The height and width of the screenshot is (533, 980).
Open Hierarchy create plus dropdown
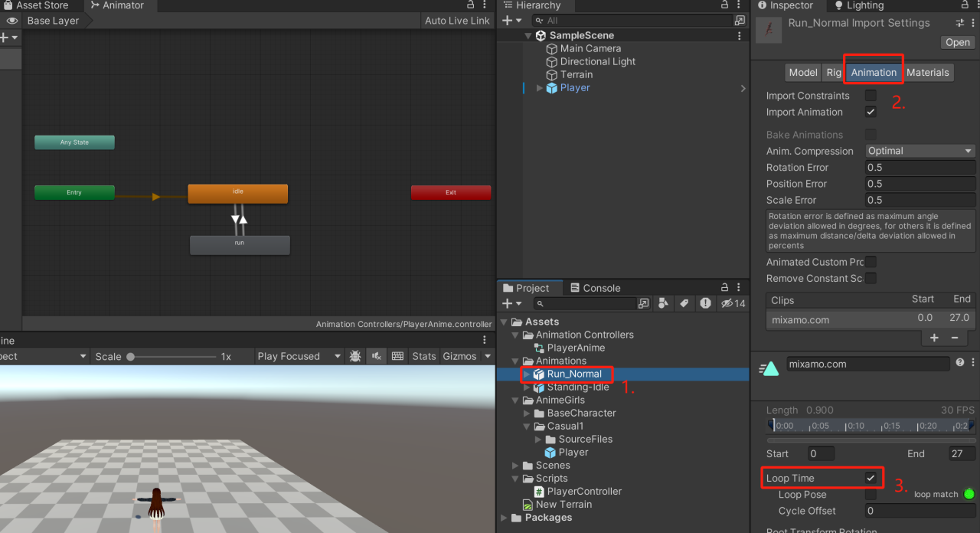click(x=511, y=21)
